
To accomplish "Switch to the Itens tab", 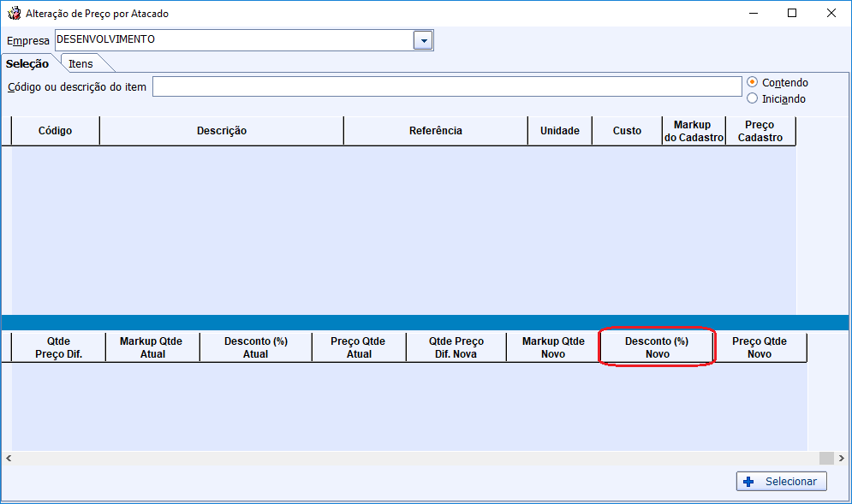I will click(81, 63).
